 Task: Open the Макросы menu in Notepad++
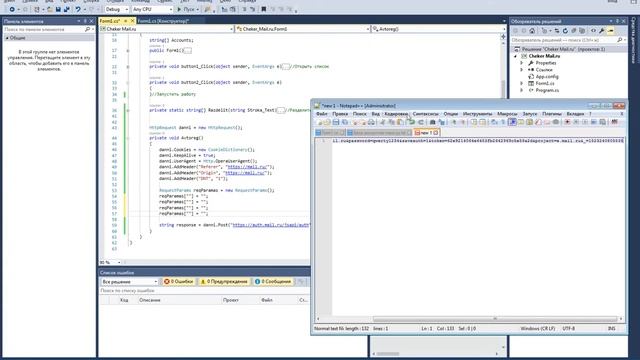click(x=507, y=114)
